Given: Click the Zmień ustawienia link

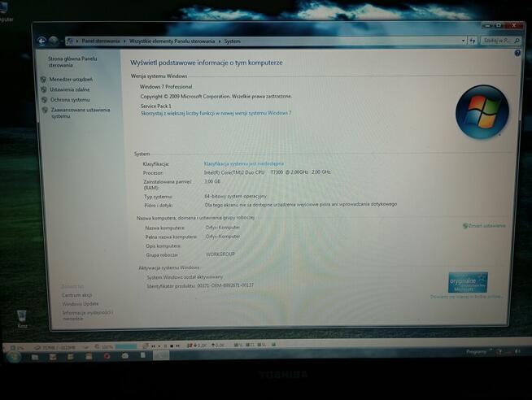Looking at the screenshot, I should tap(487, 226).
